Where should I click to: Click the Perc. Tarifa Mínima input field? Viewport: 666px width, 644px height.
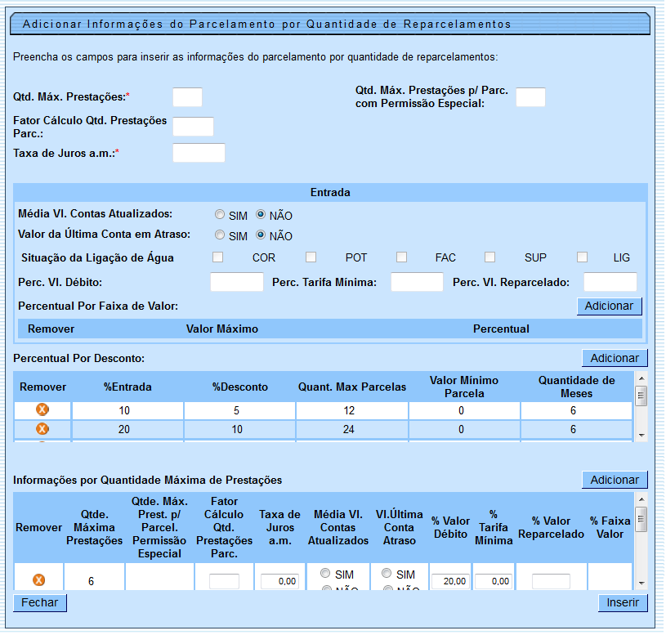tap(416, 283)
